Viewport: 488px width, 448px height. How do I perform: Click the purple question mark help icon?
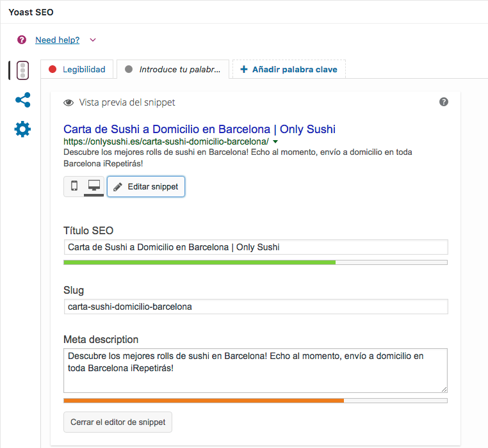[x=22, y=40]
